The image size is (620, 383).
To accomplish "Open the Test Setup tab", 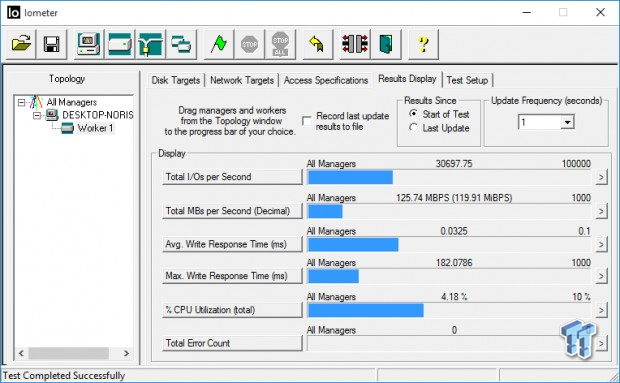I will tap(467, 80).
